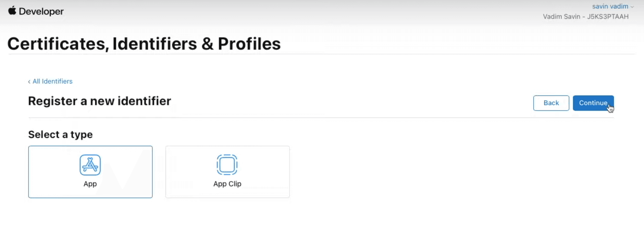Click the rounded square inside the App Clip icon
Image resolution: width=644 pixels, height=237 pixels.
tap(227, 164)
